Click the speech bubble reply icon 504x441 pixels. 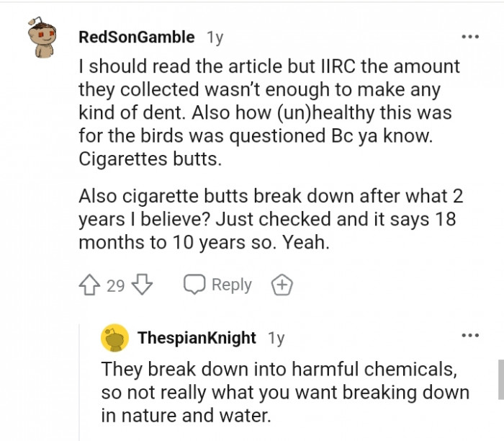coord(194,285)
